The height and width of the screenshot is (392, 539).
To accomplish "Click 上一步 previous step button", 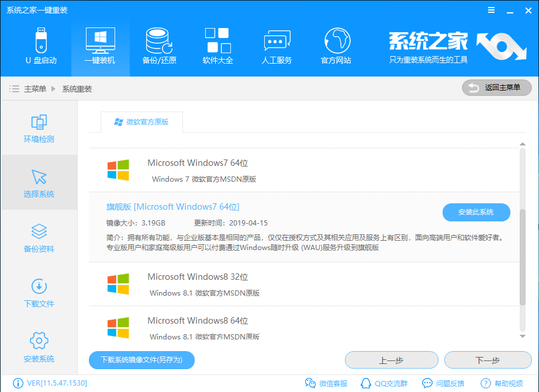I will coord(392,360).
